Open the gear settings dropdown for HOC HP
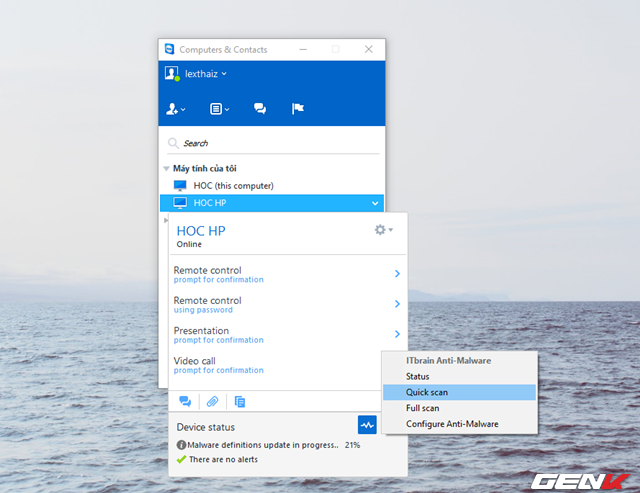The image size is (640, 493). tap(382, 230)
